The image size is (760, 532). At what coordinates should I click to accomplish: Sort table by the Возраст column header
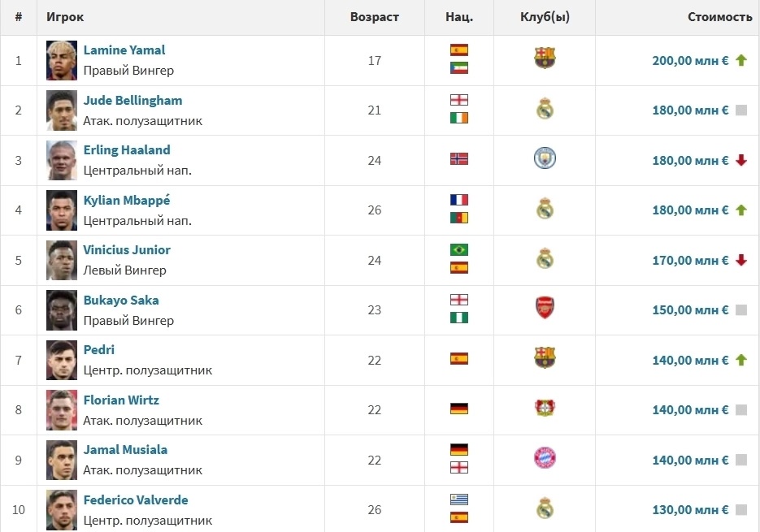pyautogui.click(x=374, y=17)
